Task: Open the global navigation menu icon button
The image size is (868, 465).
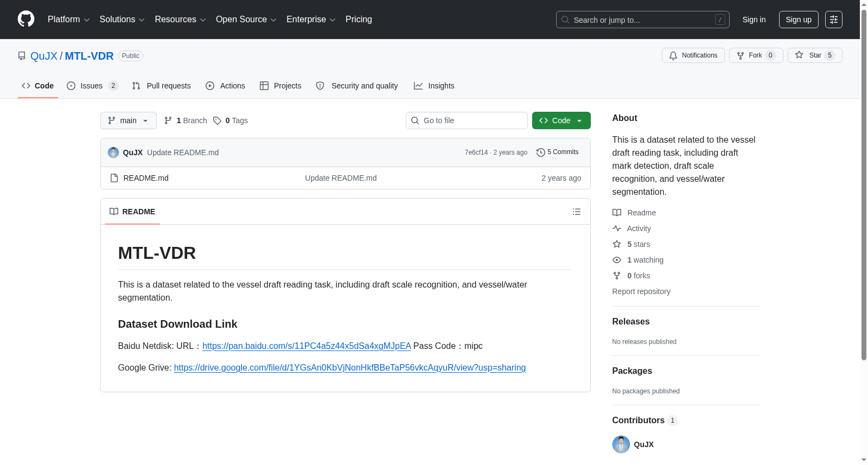Action: pyautogui.click(x=834, y=20)
